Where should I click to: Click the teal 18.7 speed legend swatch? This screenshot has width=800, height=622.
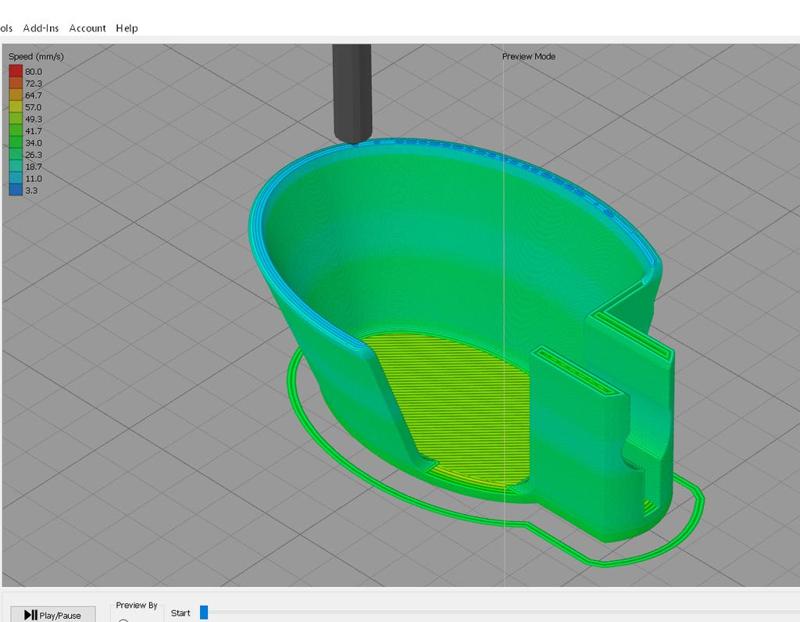pos(16,166)
